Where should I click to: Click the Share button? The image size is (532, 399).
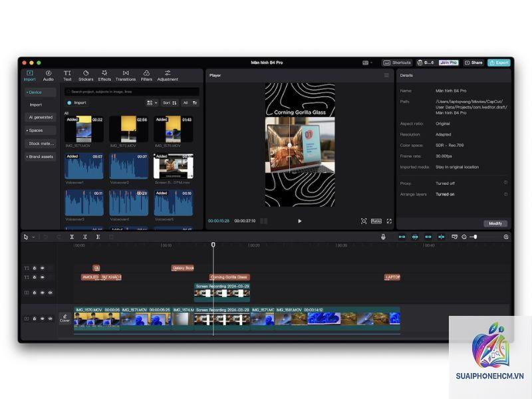pyautogui.click(x=473, y=63)
